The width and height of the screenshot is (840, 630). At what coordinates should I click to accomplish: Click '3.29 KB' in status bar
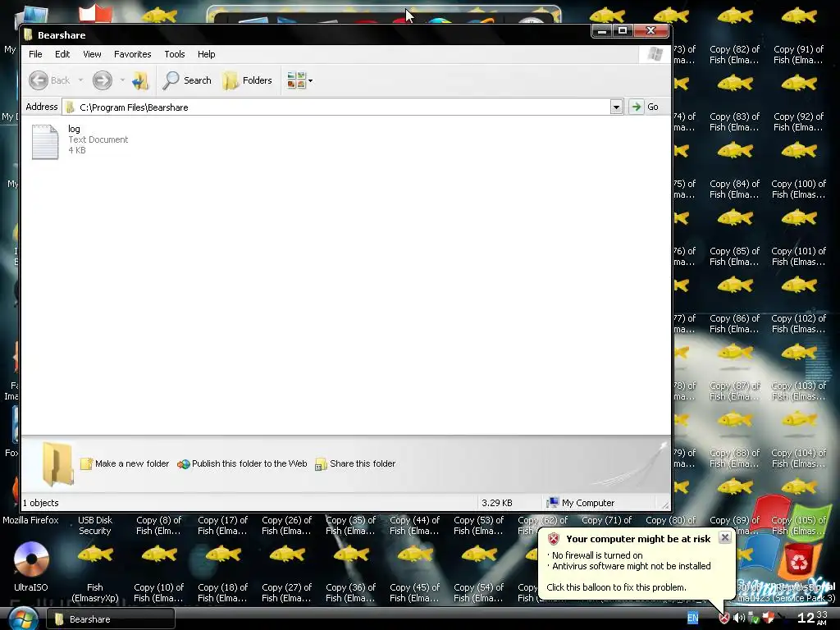(496, 503)
